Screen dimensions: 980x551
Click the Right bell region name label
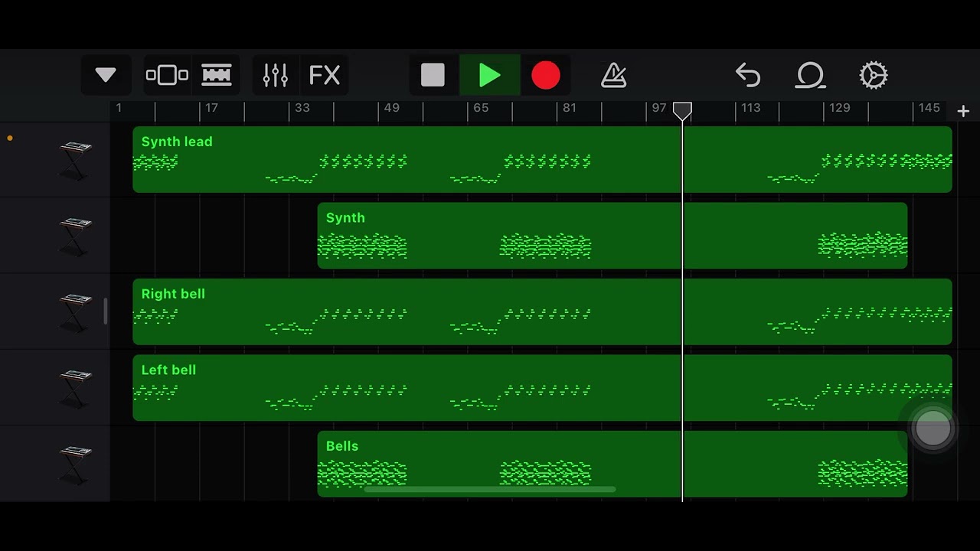tap(173, 294)
